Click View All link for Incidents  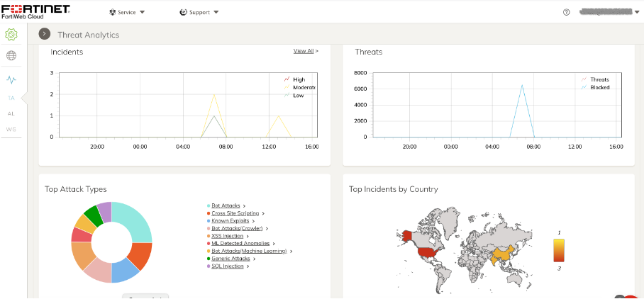tap(304, 51)
